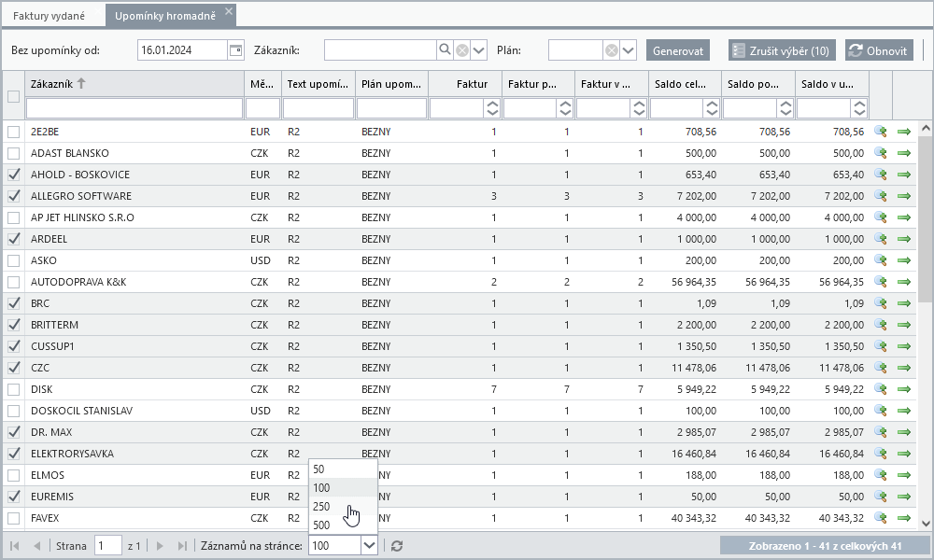The width and height of the screenshot is (934, 560).
Task: Click the Strana page number field
Action: coord(108,546)
